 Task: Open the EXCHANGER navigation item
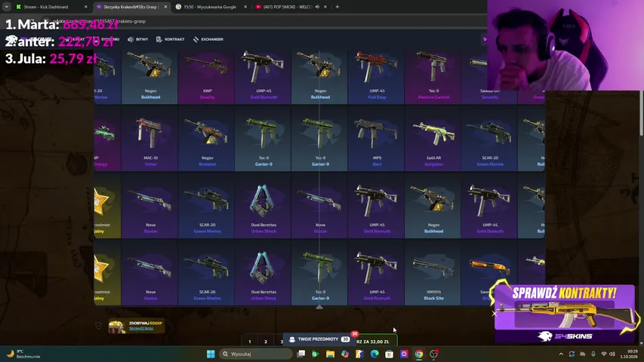tap(208, 39)
